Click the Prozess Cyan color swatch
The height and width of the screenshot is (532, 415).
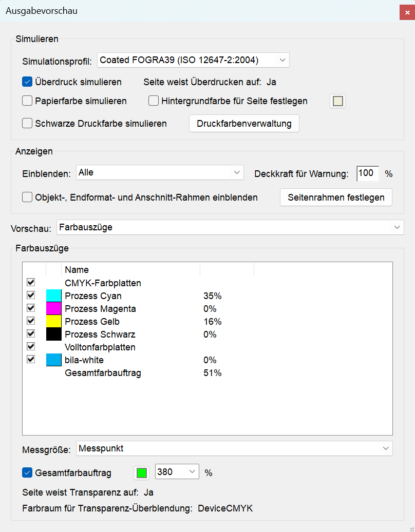pos(53,296)
